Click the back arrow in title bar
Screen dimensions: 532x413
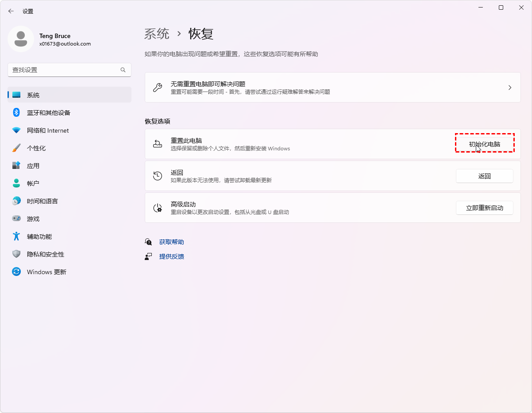click(x=11, y=11)
